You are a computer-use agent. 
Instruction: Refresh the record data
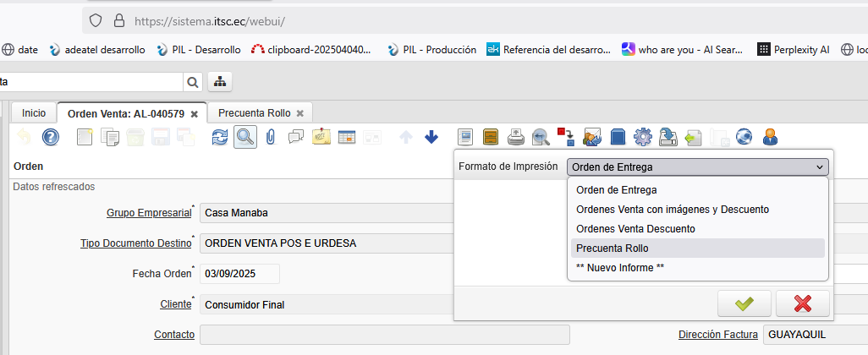click(x=220, y=137)
